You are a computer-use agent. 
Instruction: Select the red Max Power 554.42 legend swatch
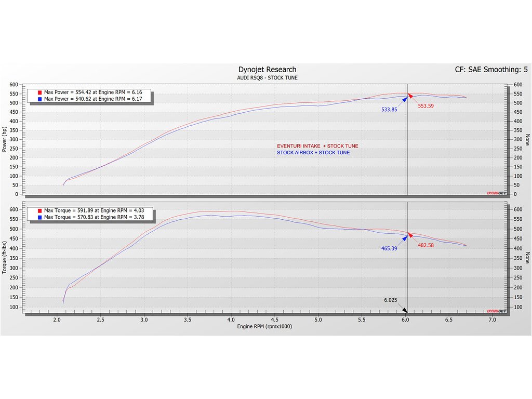40,92
